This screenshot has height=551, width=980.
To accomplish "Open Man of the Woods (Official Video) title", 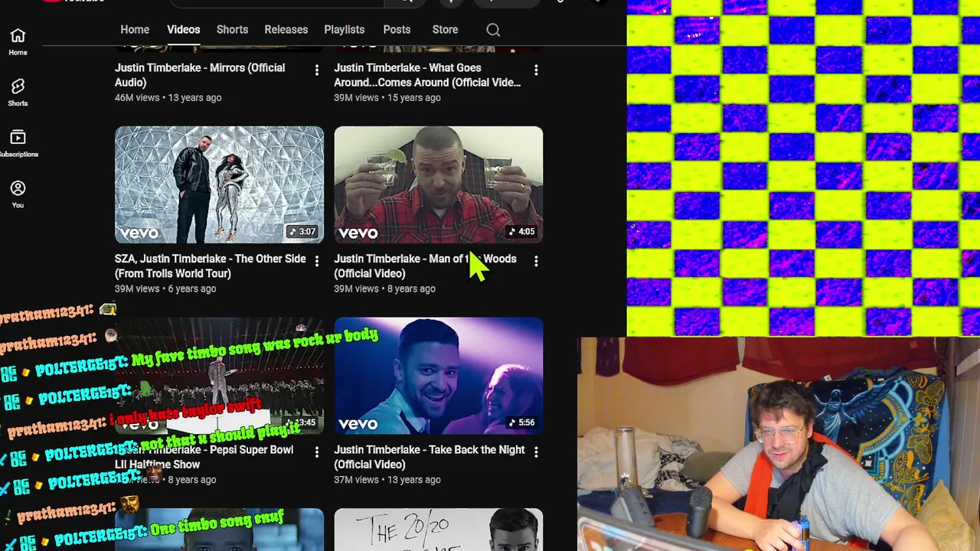I will pyautogui.click(x=426, y=266).
